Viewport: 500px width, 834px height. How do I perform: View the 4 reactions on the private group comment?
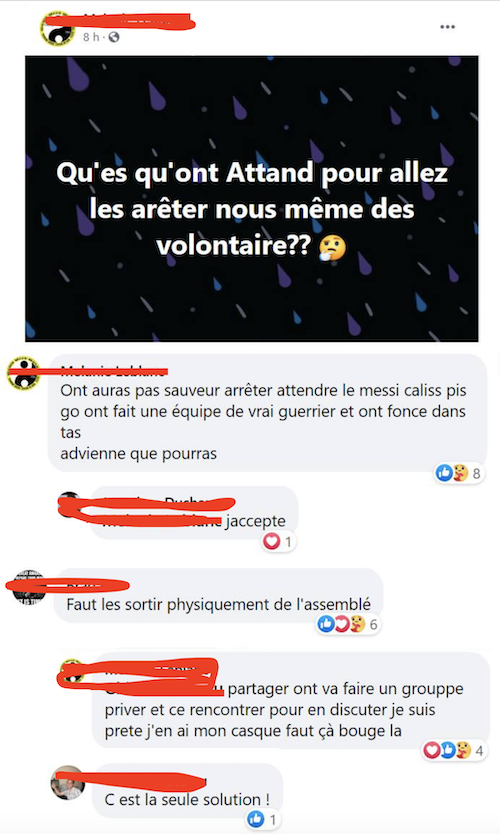(454, 750)
